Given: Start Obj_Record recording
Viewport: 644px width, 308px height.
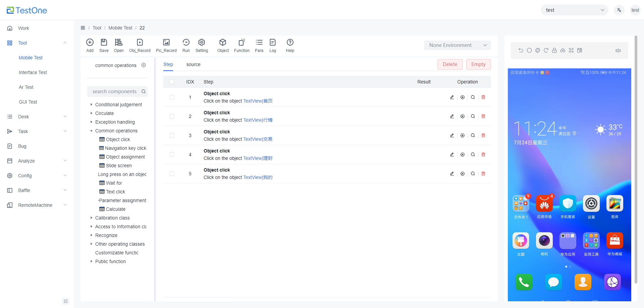Looking at the screenshot, I should click(x=140, y=42).
